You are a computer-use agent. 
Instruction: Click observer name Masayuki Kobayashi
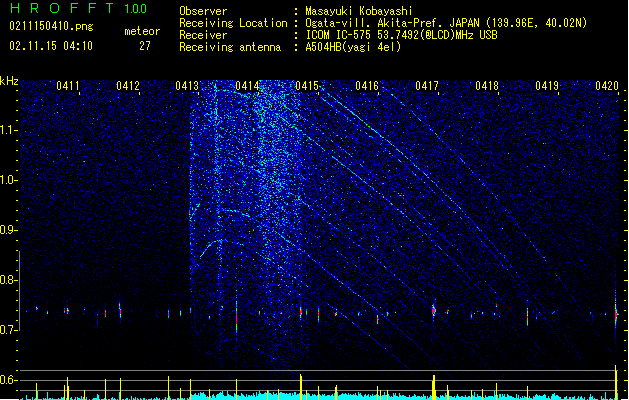pos(359,11)
